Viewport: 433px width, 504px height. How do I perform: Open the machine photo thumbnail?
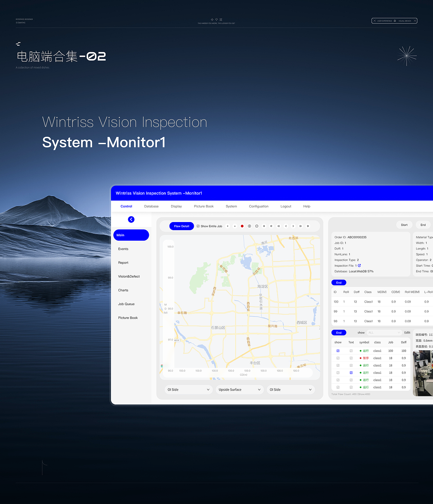point(423,373)
